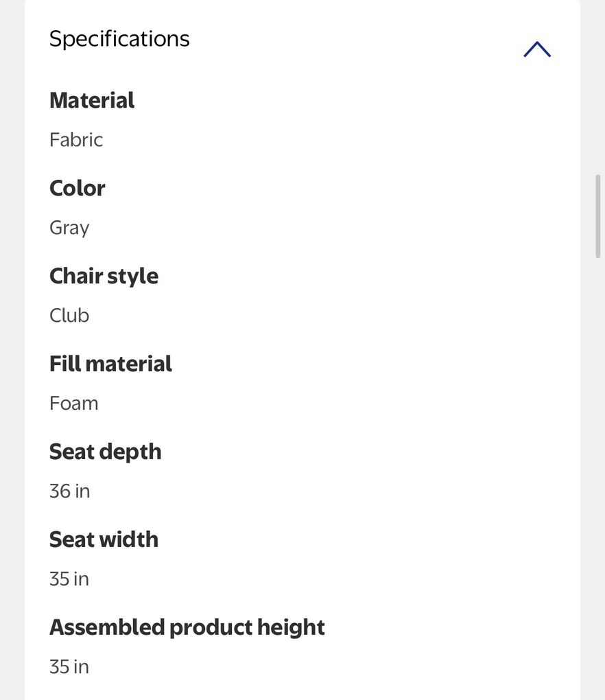Viewport: 605px width, 700px height.
Task: Select the Fill material label
Action: click(x=110, y=364)
